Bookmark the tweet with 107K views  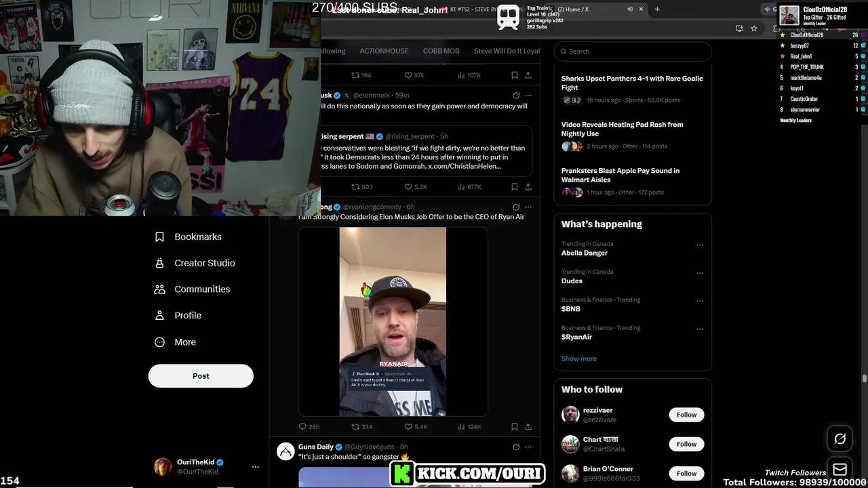pos(515,75)
